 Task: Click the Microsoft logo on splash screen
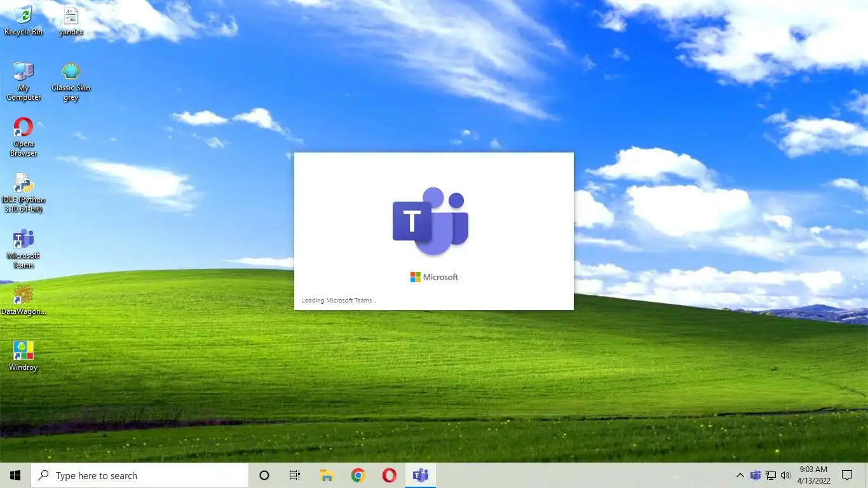pos(434,277)
